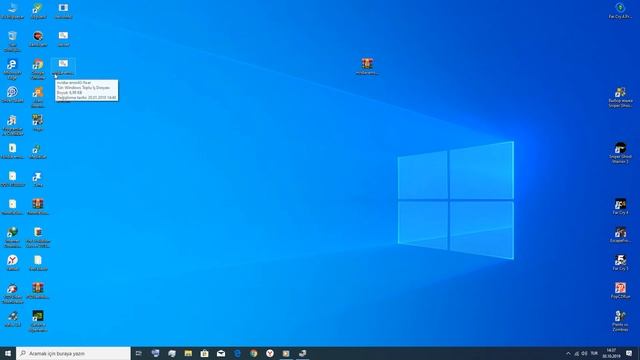
Task: Open Task View on the taskbar
Action: pos(139,353)
